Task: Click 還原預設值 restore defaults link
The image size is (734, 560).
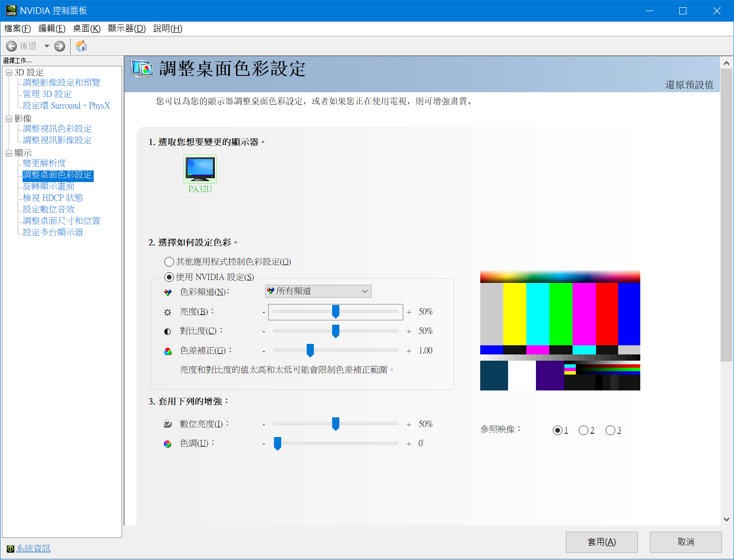Action: point(689,85)
